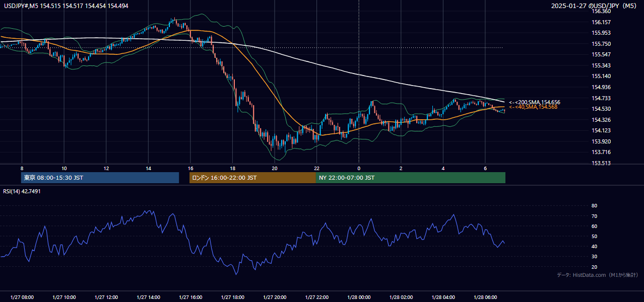Viewport: 644px width, 302px height.
Task: Click the RSI 30 level label
Action: (x=594, y=257)
